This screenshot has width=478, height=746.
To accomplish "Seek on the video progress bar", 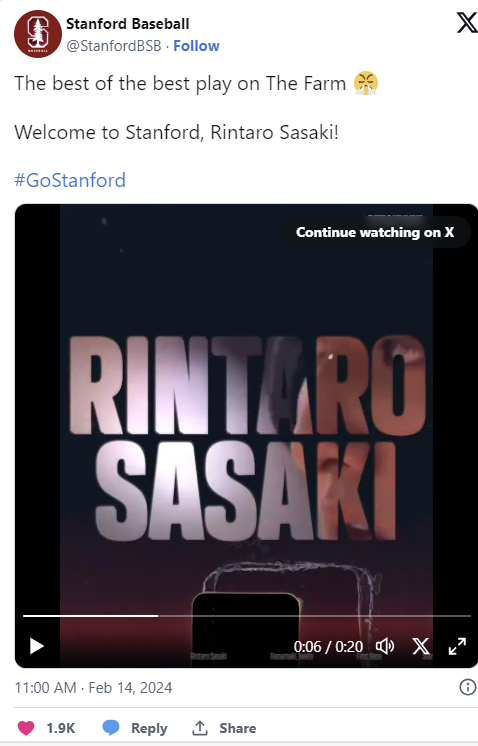I will 246,616.
